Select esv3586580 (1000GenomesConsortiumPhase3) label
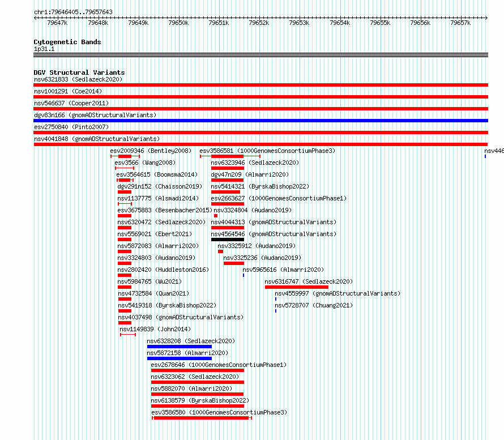Image resolution: width=504 pixels, height=440 pixels. (x=219, y=412)
